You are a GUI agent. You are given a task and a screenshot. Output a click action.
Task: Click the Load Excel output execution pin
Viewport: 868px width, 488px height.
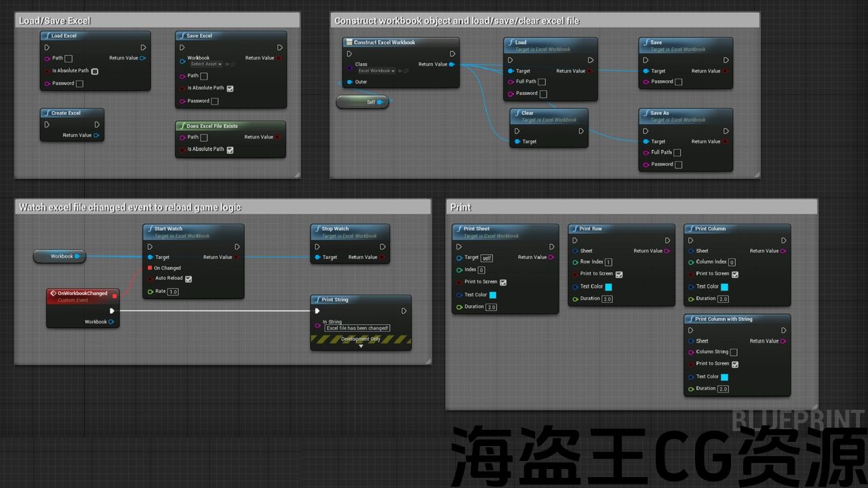point(143,47)
